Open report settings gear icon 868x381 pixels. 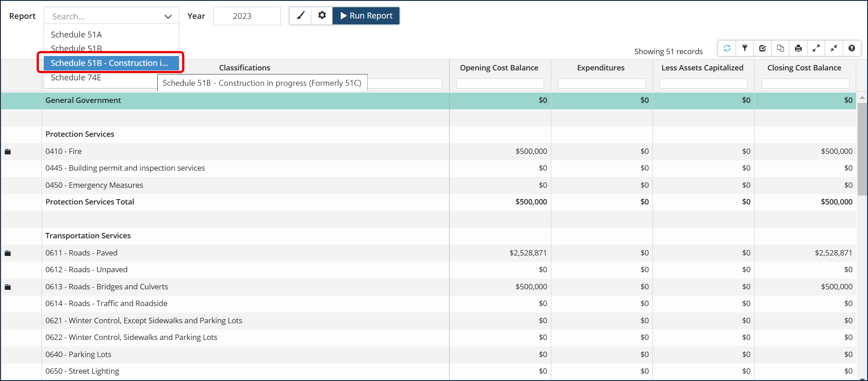[x=322, y=16]
